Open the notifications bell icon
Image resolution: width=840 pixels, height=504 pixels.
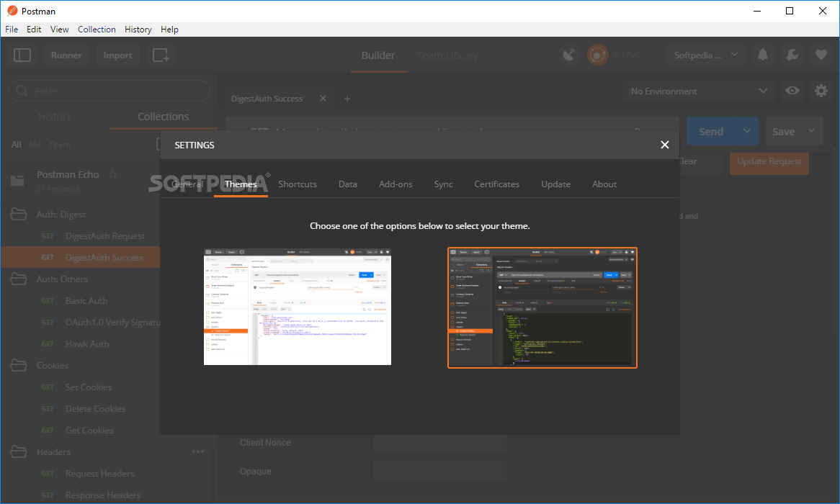tap(763, 55)
